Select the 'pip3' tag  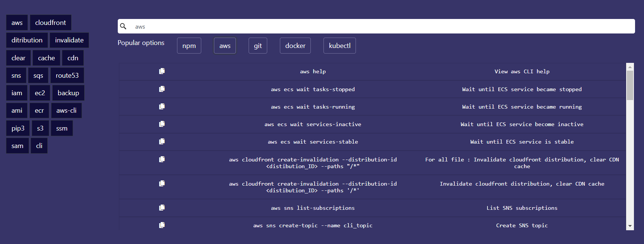pos(18,128)
